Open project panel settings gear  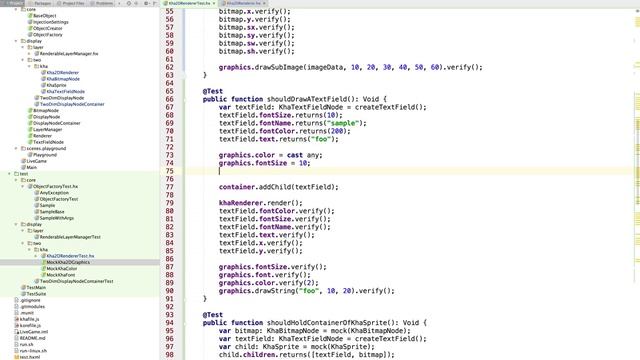coord(146,3)
